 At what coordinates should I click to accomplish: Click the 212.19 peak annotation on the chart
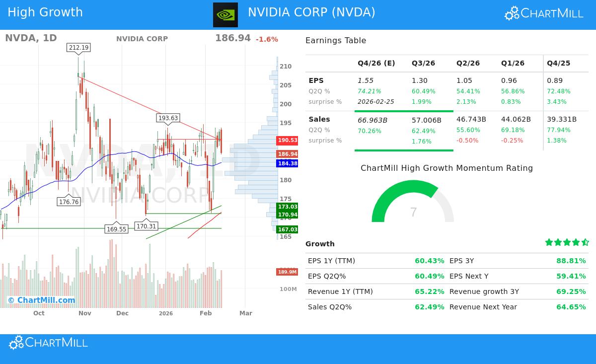click(x=78, y=48)
